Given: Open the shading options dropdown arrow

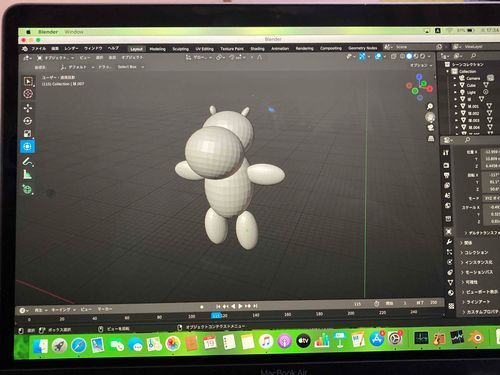Looking at the screenshot, I should coord(429,56).
